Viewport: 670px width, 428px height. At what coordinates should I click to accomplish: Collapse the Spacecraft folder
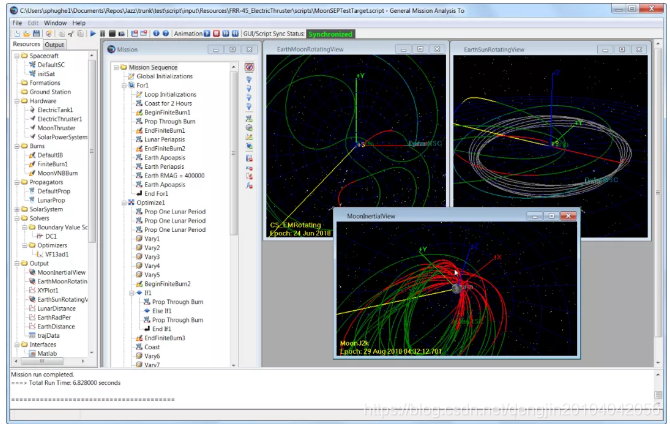click(16, 55)
